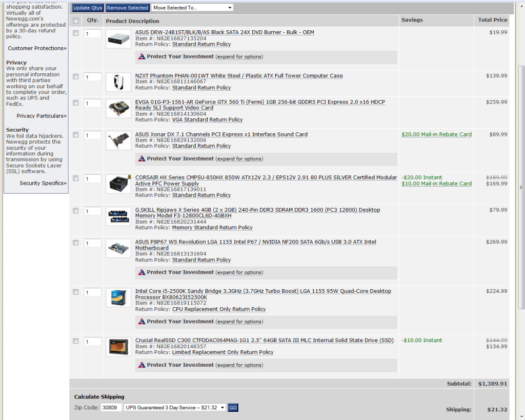The width and height of the screenshot is (525, 420).
Task: Open the Crucial RealSSD C300 product link
Action: tap(265, 341)
